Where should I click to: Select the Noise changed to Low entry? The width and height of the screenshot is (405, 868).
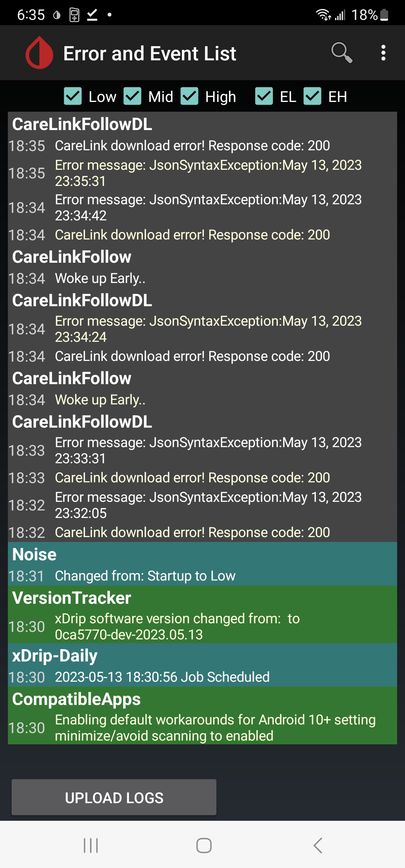point(145,576)
